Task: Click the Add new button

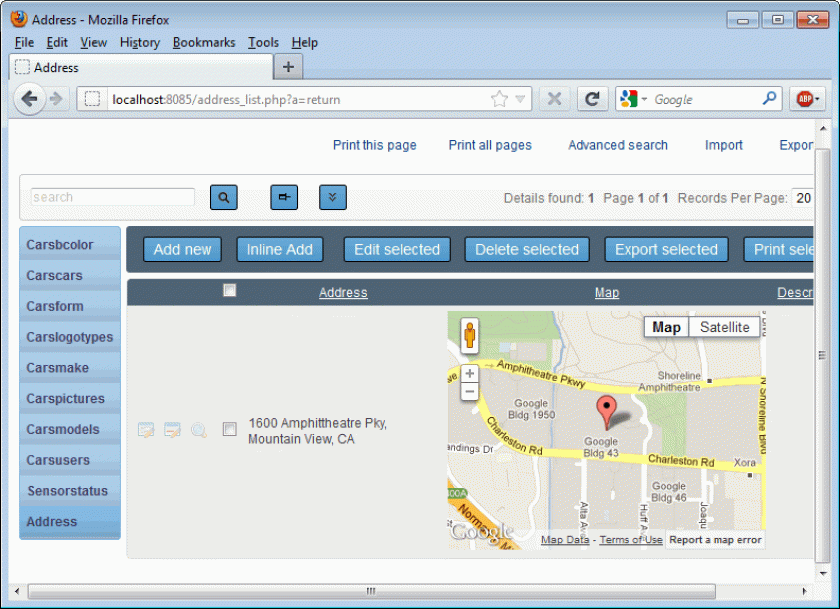Action: click(x=182, y=250)
